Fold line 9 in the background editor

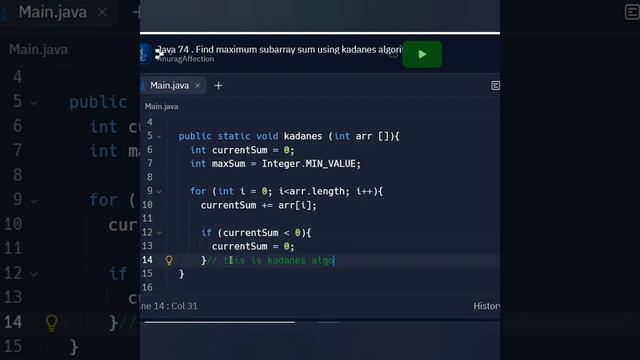click(x=34, y=200)
